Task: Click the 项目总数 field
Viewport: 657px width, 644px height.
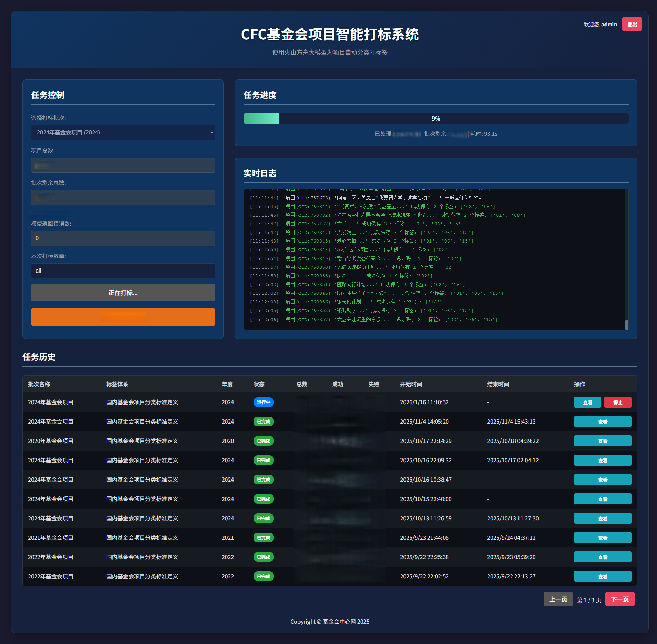Action: 123,165
